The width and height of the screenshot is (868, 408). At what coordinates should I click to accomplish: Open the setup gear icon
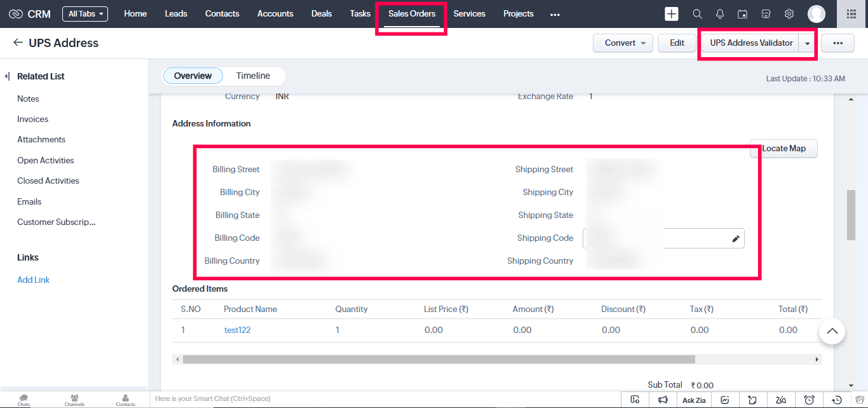(789, 14)
